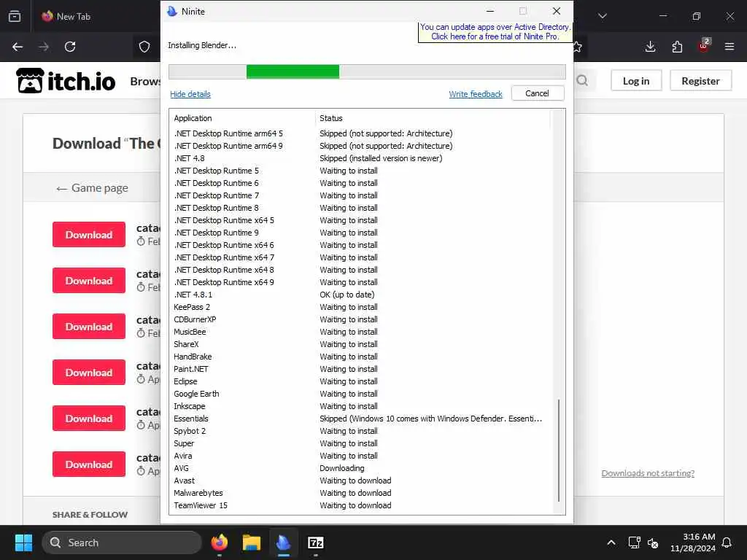This screenshot has width=747, height=560.
Task: Click the muted volume tray icon
Action: 653,542
